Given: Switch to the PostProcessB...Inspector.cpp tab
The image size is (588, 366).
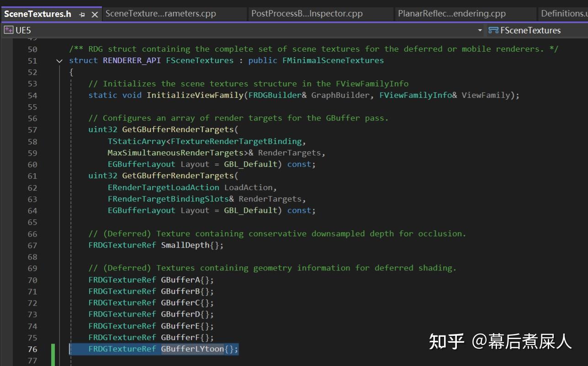Looking at the screenshot, I should click(307, 13).
